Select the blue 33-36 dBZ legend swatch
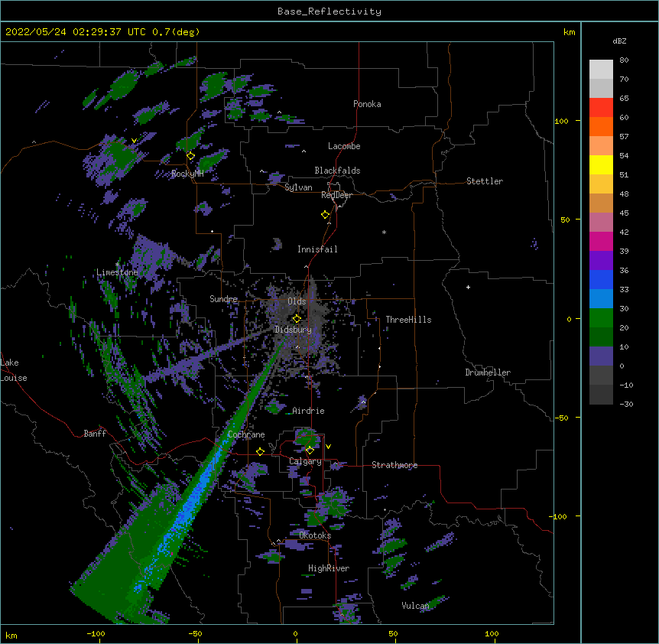Image resolution: width=659 pixels, height=644 pixels. point(601,279)
